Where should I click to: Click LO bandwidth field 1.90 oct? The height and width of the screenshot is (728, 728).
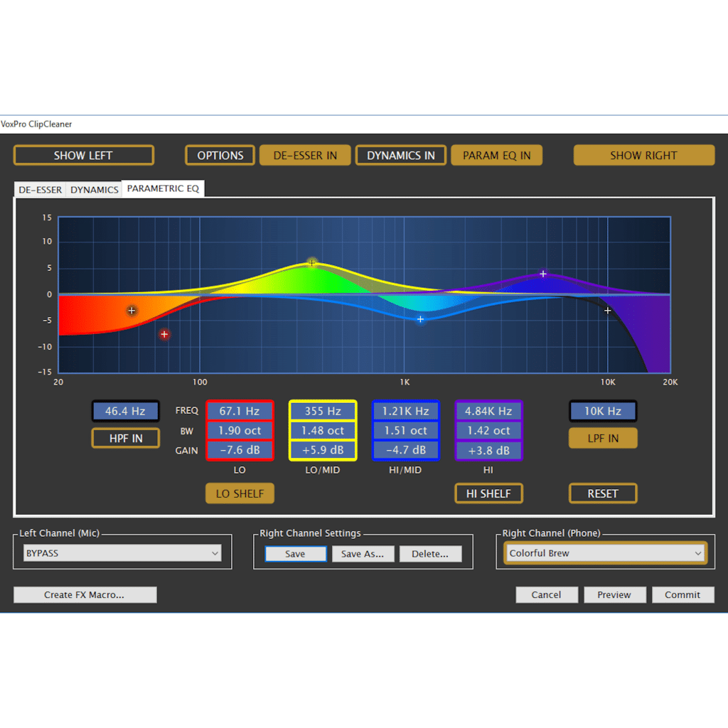pyautogui.click(x=240, y=430)
